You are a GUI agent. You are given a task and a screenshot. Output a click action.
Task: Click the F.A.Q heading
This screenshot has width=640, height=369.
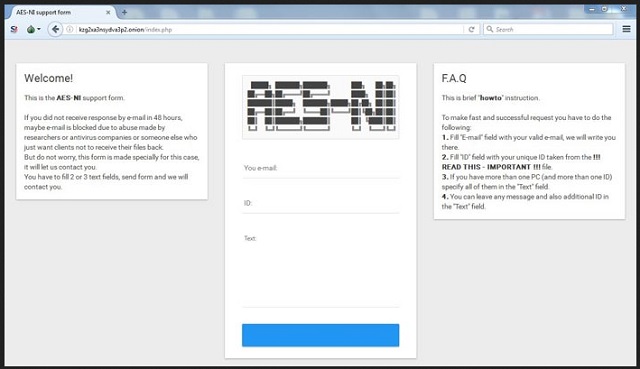click(x=454, y=78)
